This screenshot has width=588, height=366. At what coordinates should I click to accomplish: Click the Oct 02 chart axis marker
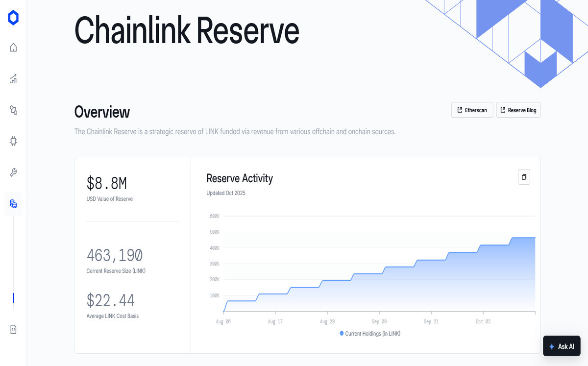(483, 322)
